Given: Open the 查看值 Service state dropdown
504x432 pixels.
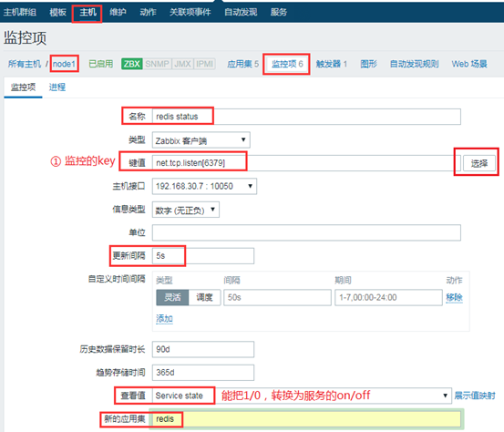Looking at the screenshot, I should [302, 396].
